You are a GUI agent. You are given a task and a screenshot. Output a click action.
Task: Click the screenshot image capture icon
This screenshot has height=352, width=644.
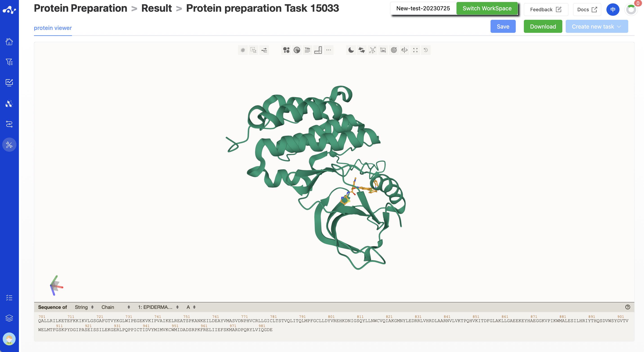pos(383,50)
